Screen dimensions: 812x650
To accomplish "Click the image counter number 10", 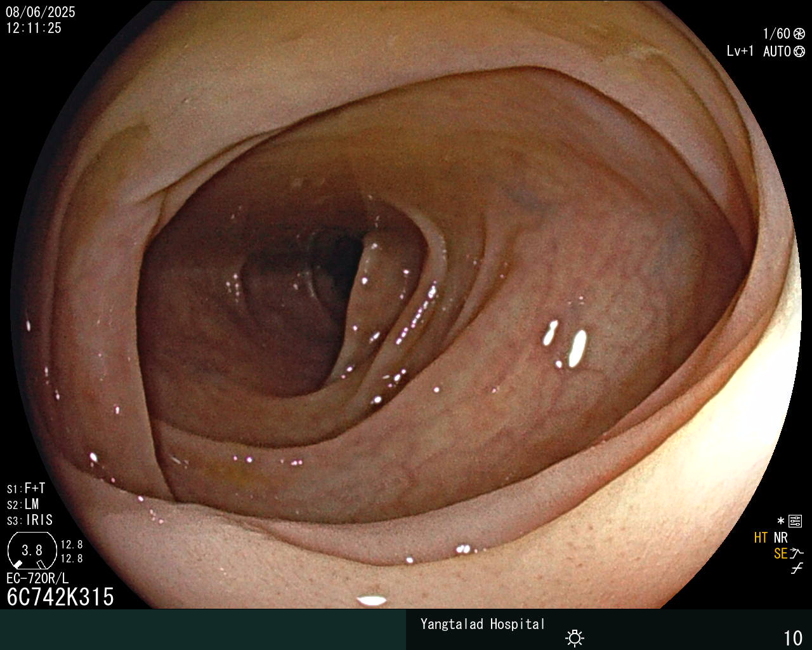I will point(793,638).
